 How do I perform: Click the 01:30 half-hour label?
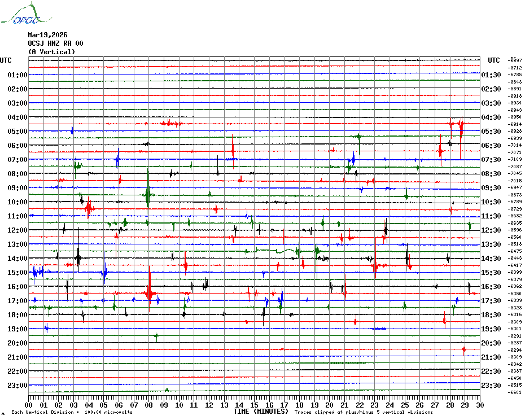(x=491, y=75)
